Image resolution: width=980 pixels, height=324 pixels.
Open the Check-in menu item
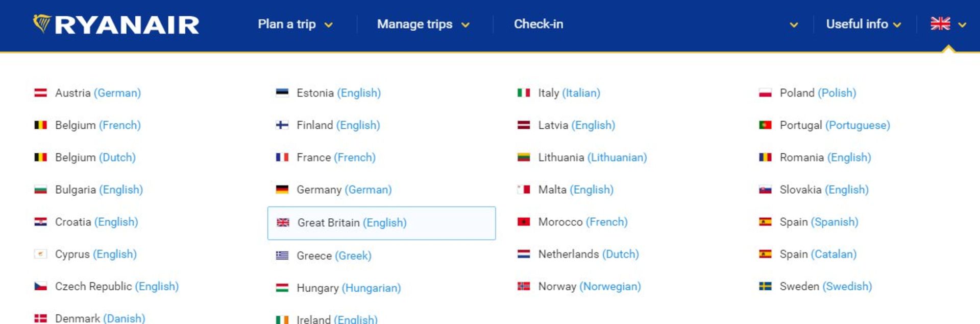[538, 24]
